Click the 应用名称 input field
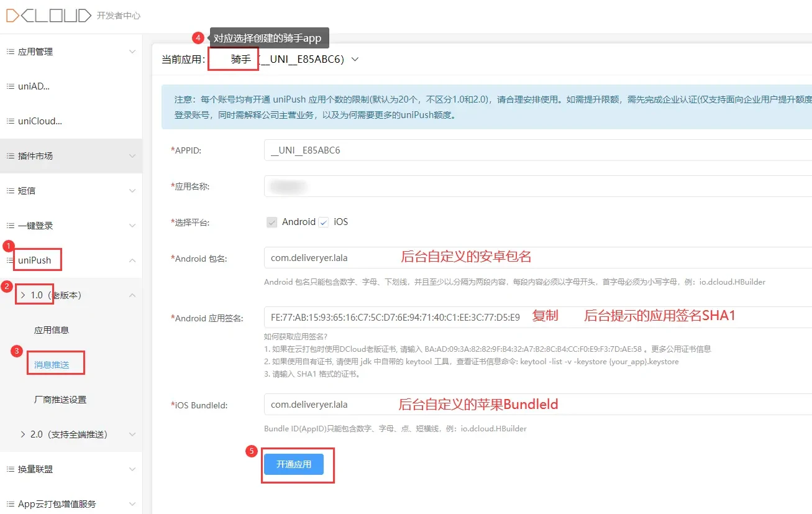This screenshot has width=812, height=514. [x=538, y=186]
